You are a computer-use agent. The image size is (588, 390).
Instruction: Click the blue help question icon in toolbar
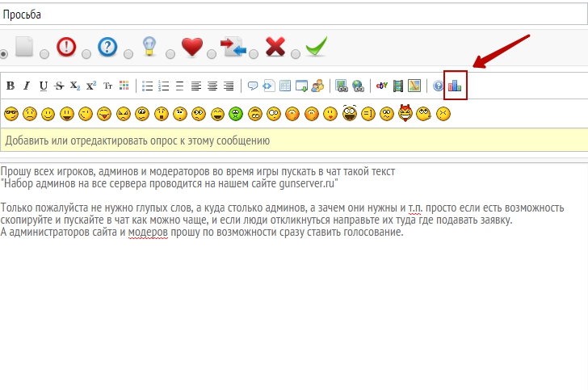[439, 86]
